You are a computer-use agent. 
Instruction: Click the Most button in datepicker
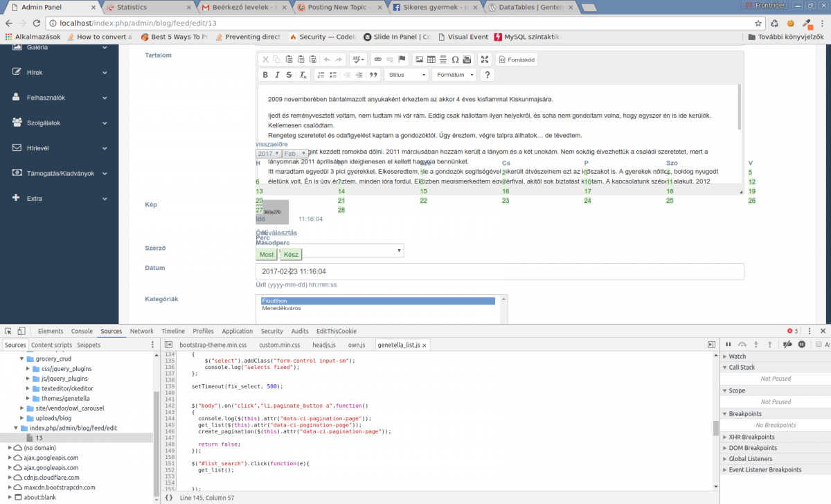266,255
